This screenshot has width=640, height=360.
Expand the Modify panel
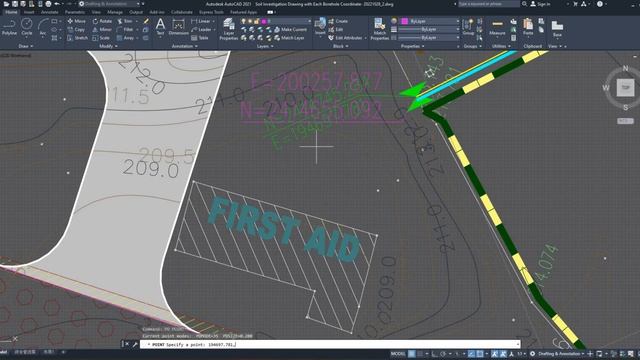tap(108, 47)
